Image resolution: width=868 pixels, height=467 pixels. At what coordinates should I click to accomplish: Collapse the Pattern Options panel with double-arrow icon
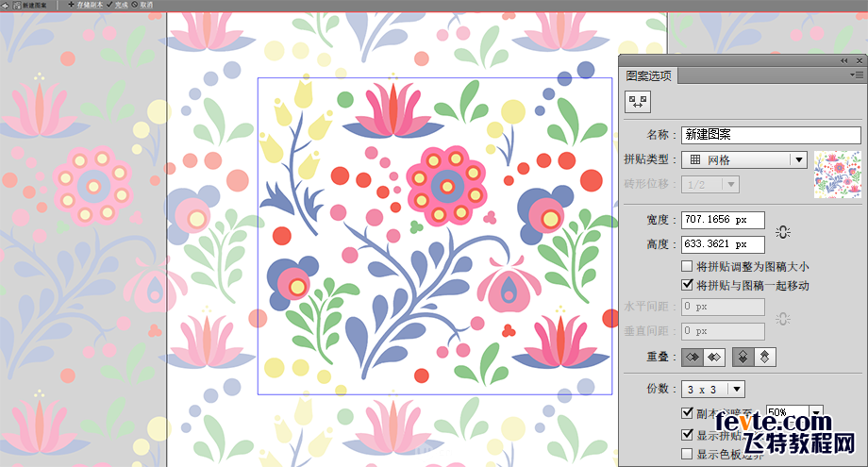843,61
